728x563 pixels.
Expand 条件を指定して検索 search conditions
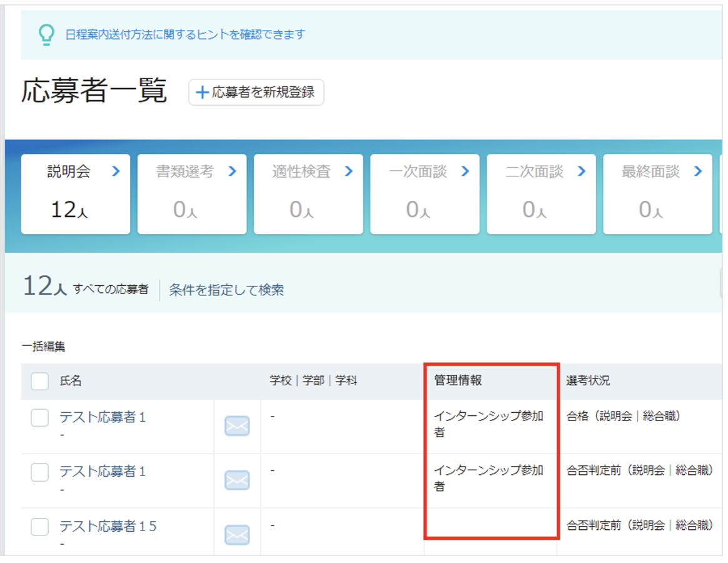[x=226, y=290]
